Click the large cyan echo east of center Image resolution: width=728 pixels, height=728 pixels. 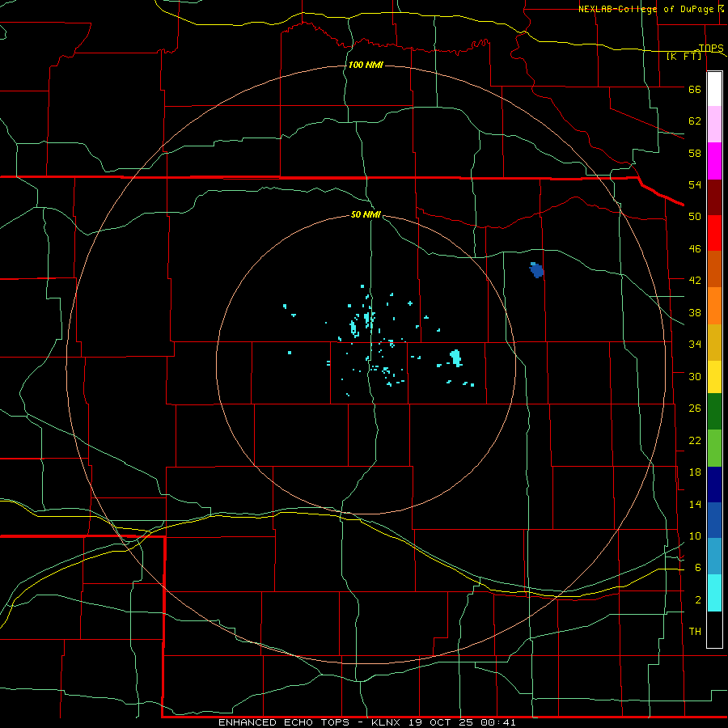tap(455, 358)
